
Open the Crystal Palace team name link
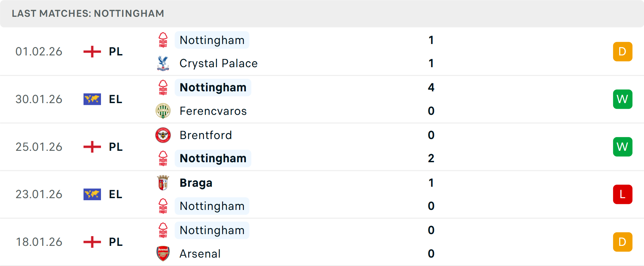pyautogui.click(x=218, y=63)
